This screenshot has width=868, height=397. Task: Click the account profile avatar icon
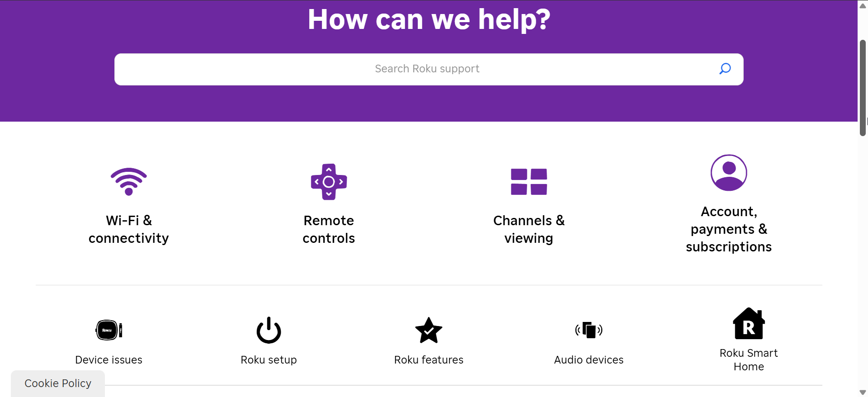click(x=729, y=173)
